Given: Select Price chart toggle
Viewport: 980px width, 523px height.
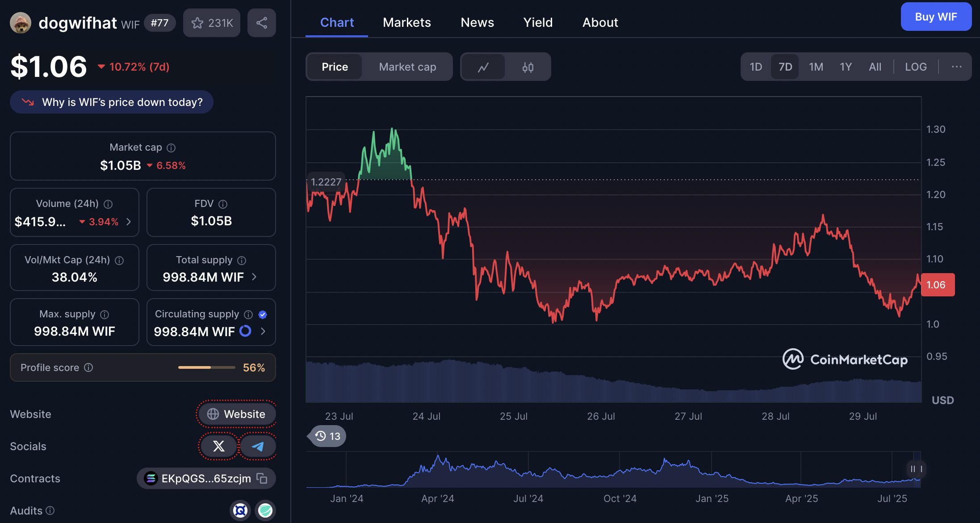Looking at the screenshot, I should tap(335, 67).
